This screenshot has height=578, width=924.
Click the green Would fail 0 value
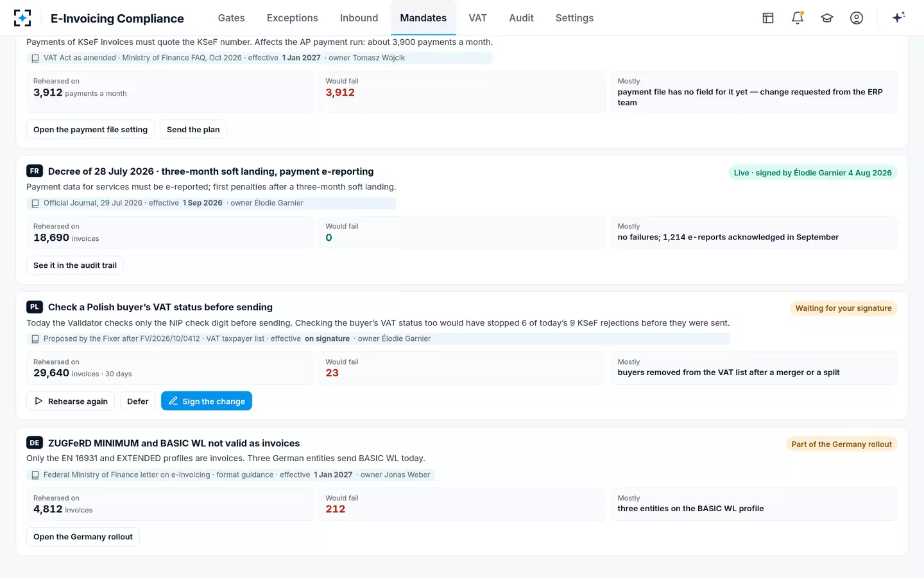click(x=329, y=238)
